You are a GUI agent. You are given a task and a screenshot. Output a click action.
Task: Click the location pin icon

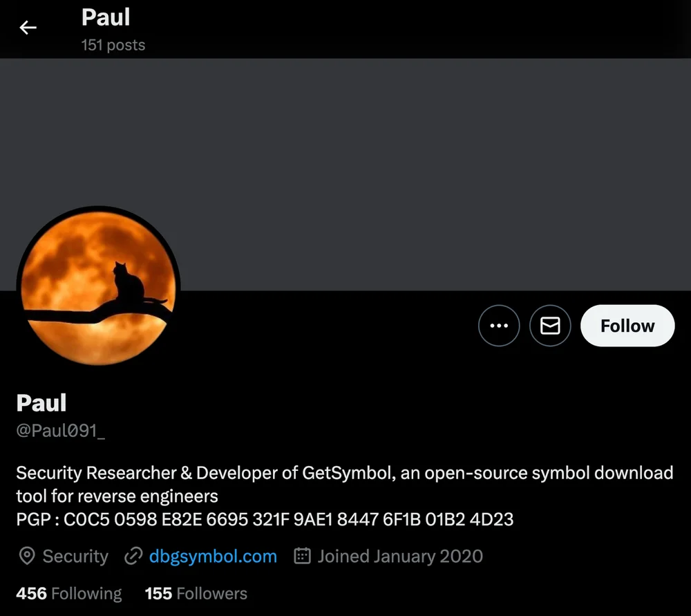tap(27, 556)
